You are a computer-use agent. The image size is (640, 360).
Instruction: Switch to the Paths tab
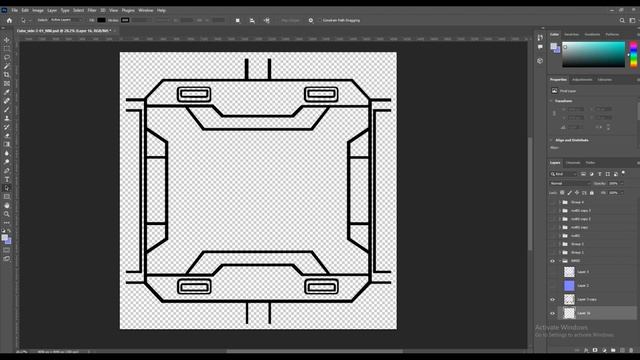point(590,163)
